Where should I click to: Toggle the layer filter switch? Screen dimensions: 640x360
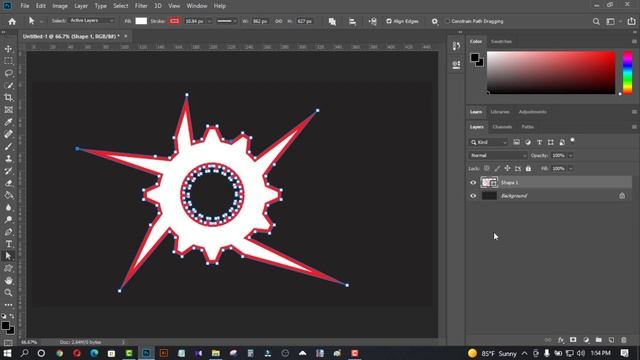572,140
